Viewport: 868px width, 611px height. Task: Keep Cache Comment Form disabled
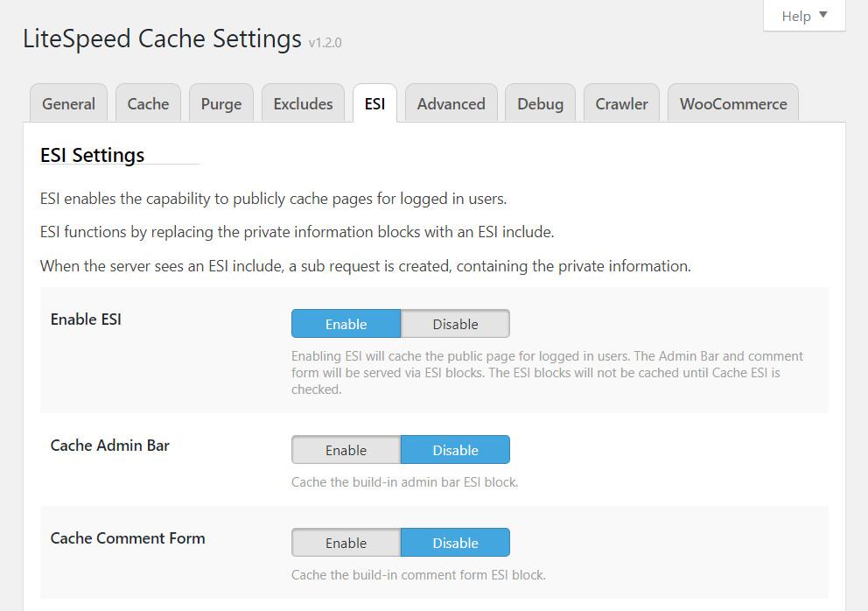455,542
